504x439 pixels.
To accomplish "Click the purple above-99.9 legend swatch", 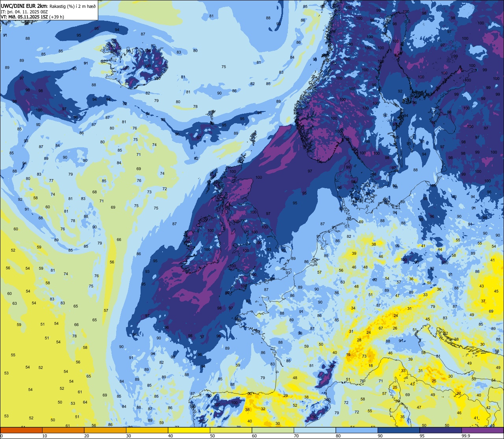I will [x=482, y=430].
